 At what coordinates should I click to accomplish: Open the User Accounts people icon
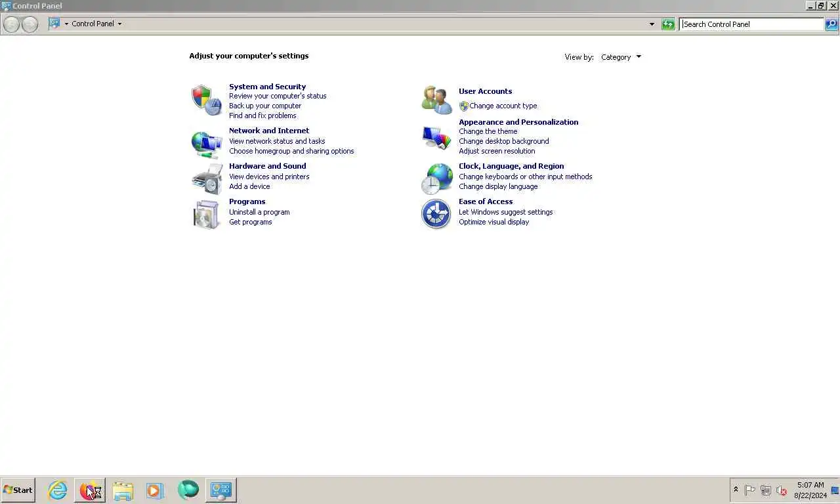tap(436, 100)
